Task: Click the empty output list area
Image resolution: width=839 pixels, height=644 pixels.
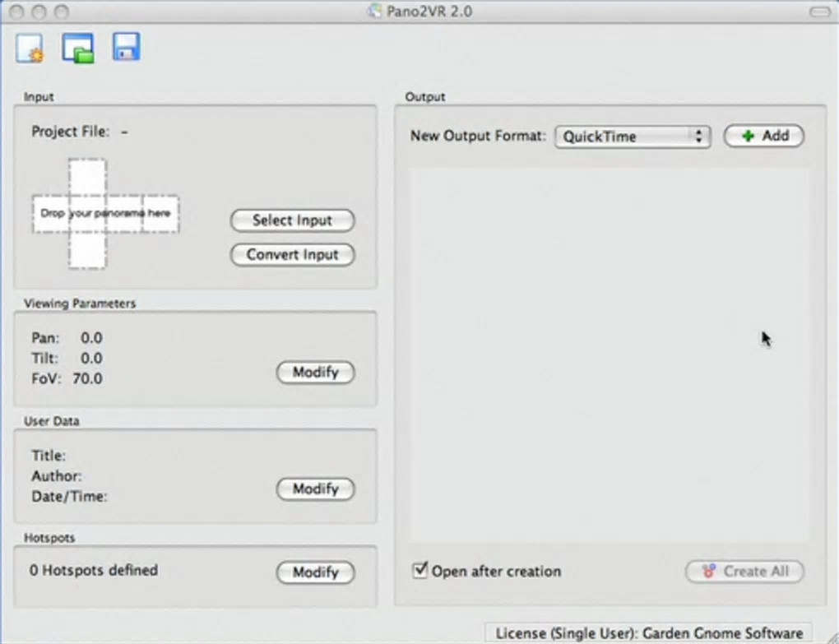Action: pyautogui.click(x=610, y=355)
